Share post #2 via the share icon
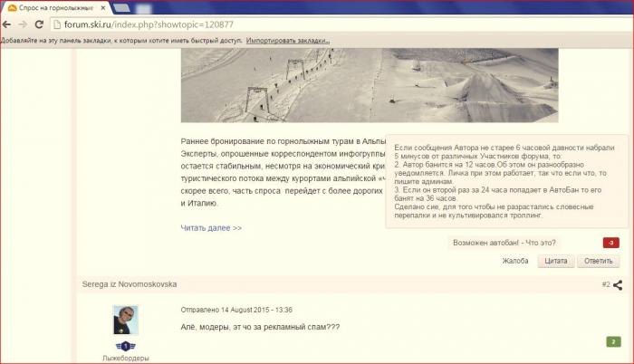This screenshot has height=364, width=634. coord(618,285)
